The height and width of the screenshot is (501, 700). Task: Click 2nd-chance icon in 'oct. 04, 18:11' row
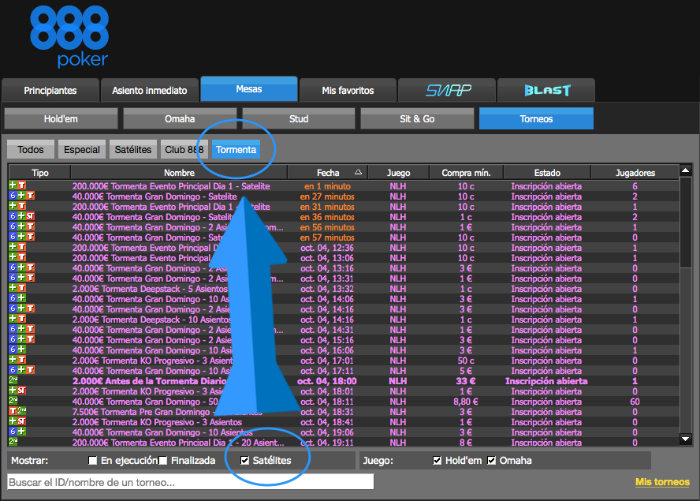coord(13,401)
